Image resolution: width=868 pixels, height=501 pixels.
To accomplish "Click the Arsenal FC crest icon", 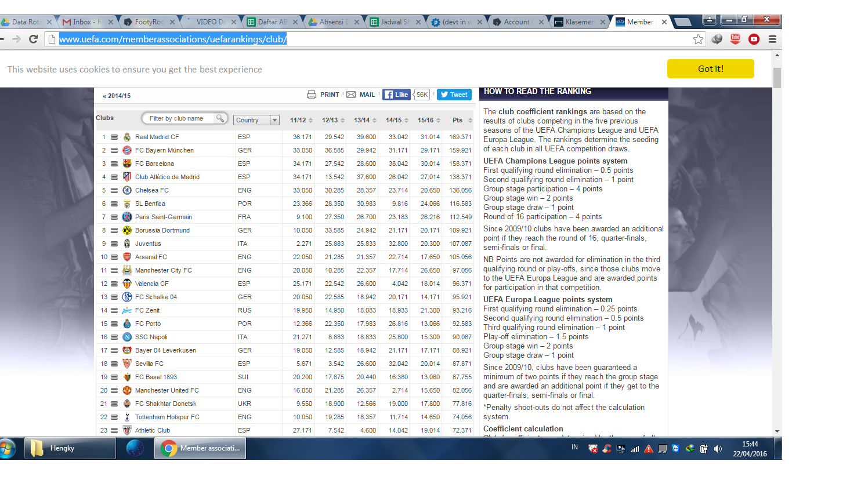I will pyautogui.click(x=127, y=257).
